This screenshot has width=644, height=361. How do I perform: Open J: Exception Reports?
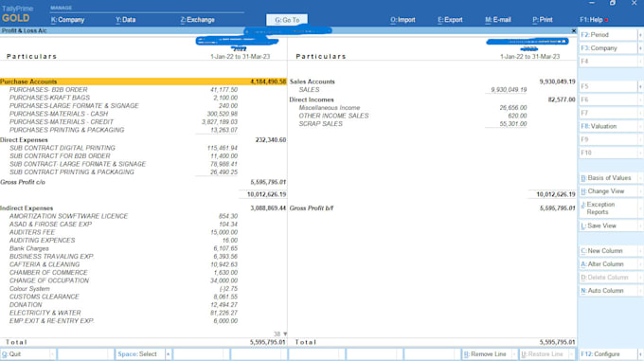pos(608,208)
